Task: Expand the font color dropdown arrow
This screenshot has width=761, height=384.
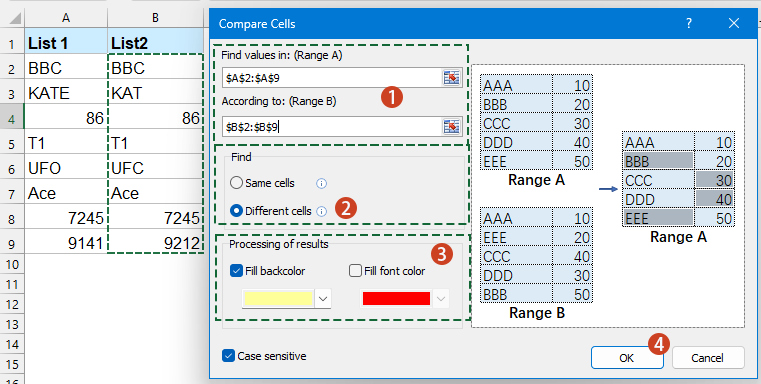Action: (441, 299)
